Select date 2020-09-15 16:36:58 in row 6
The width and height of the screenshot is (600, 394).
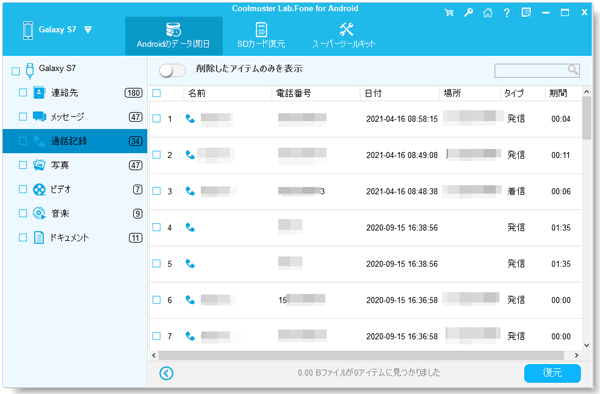[x=402, y=300]
